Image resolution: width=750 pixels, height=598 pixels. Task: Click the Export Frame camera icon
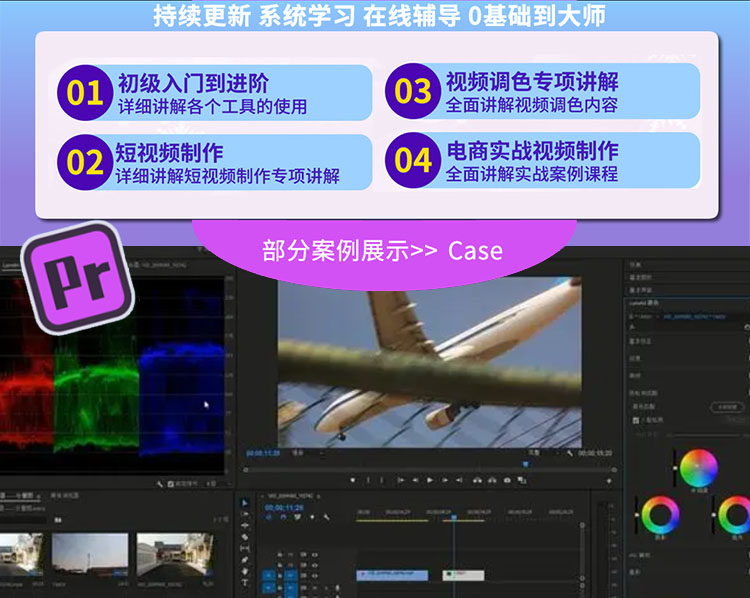507,480
